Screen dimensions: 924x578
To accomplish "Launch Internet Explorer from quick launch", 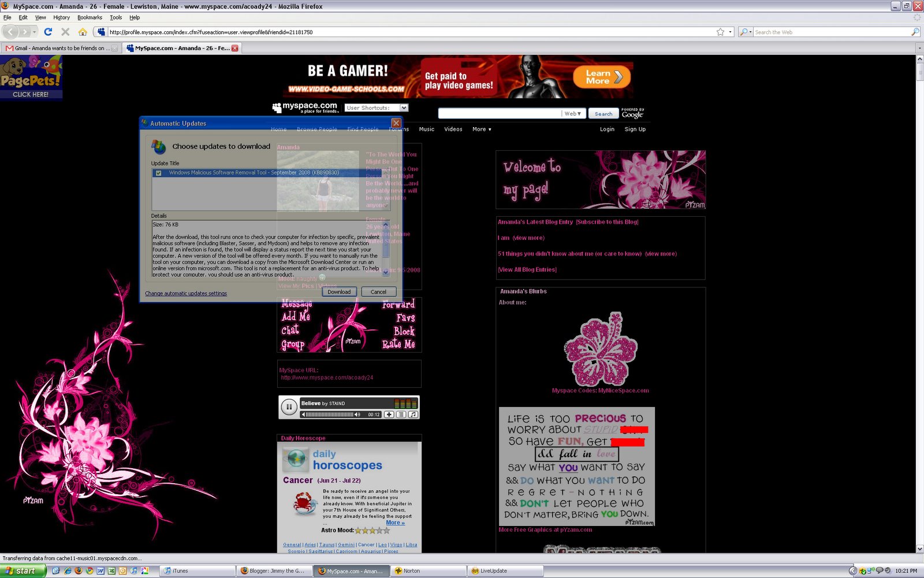I will click(68, 570).
